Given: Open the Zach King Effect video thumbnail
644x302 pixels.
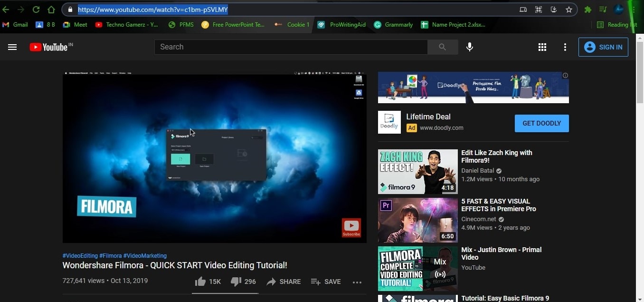Looking at the screenshot, I should pos(418,172).
